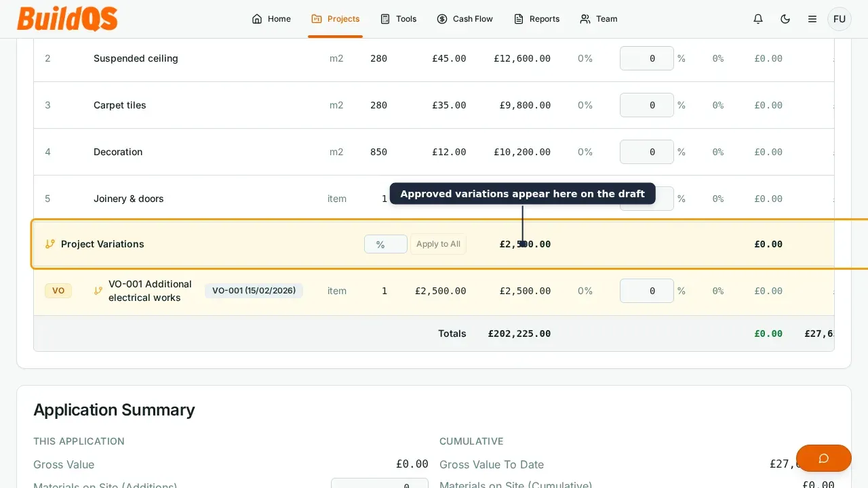Select 'Suspended ceiling' description

point(136,58)
